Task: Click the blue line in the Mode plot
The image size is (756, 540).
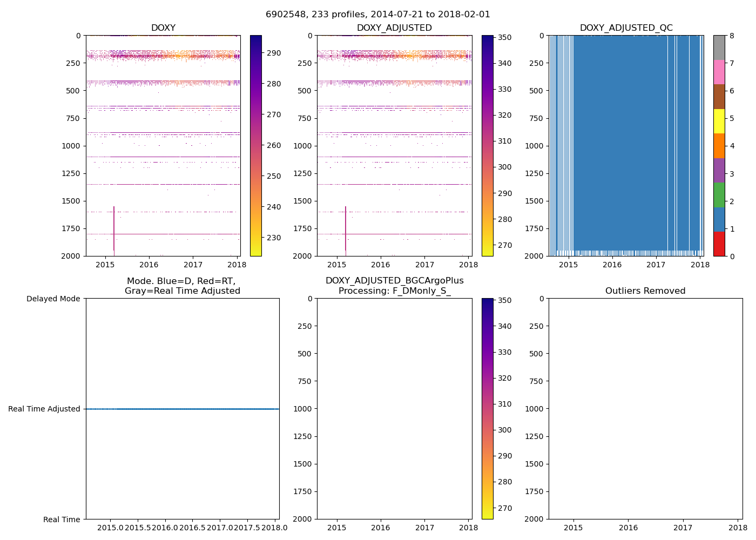Action: click(183, 409)
